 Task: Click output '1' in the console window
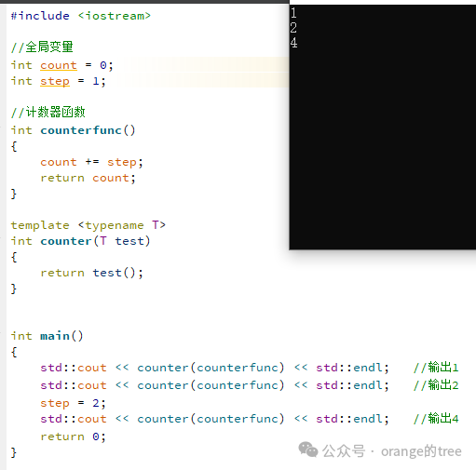click(x=293, y=13)
